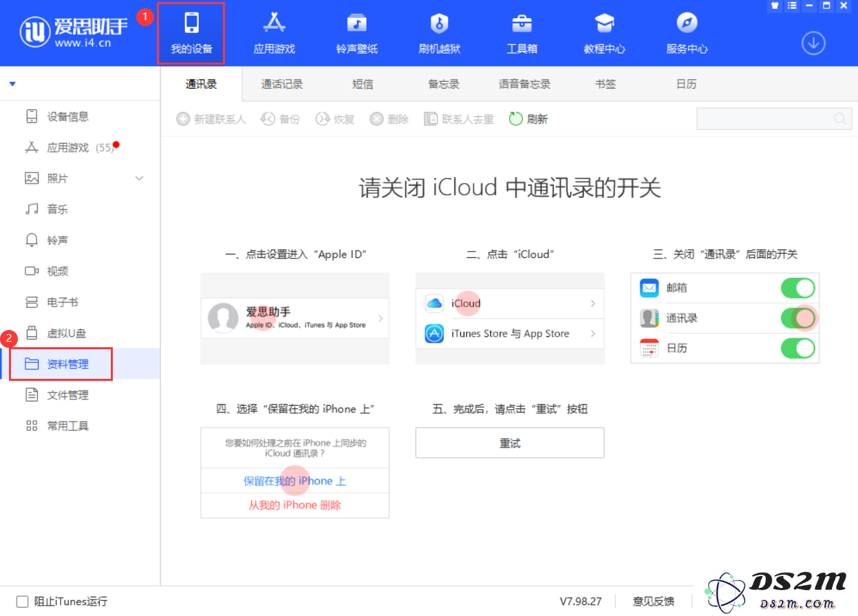
Task: Expand the device dropdown triangle
Action: [x=12, y=84]
